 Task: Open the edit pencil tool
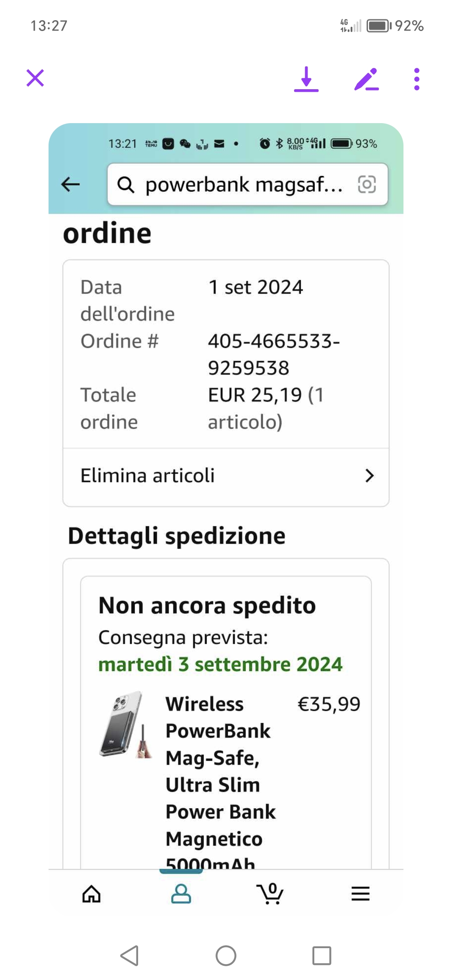coord(366,79)
